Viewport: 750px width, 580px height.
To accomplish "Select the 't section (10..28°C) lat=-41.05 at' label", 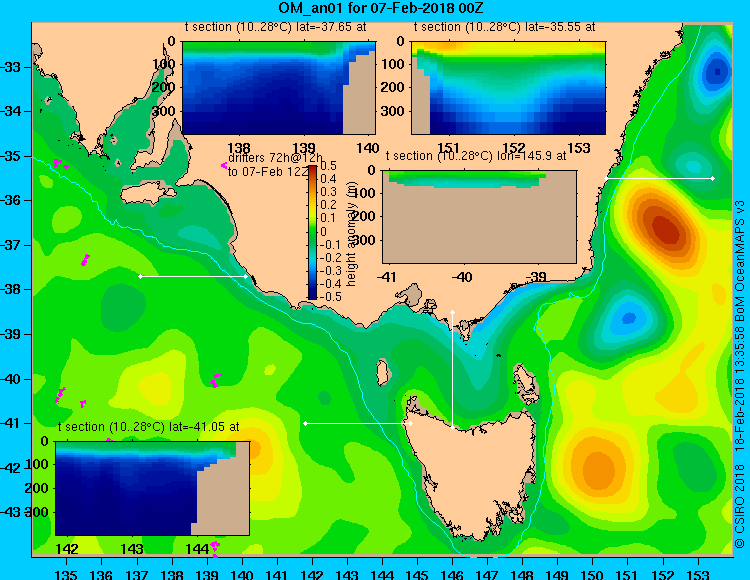I will 148,427.
